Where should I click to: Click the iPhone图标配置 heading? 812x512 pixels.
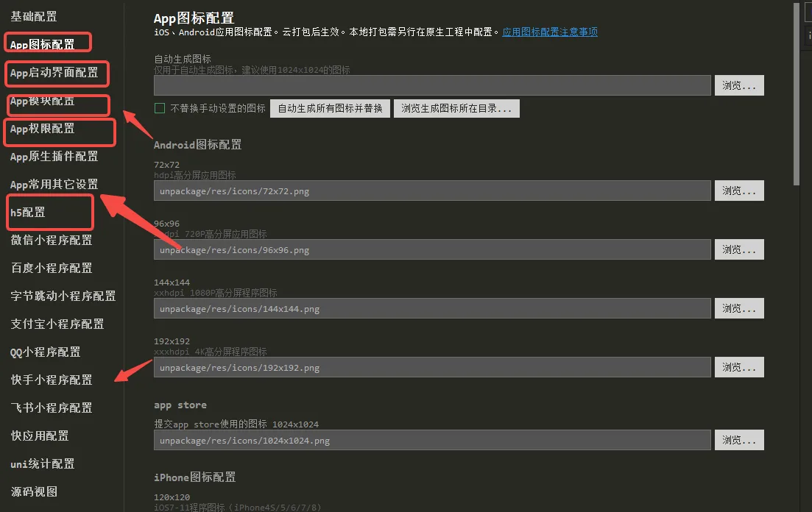pyautogui.click(x=194, y=477)
